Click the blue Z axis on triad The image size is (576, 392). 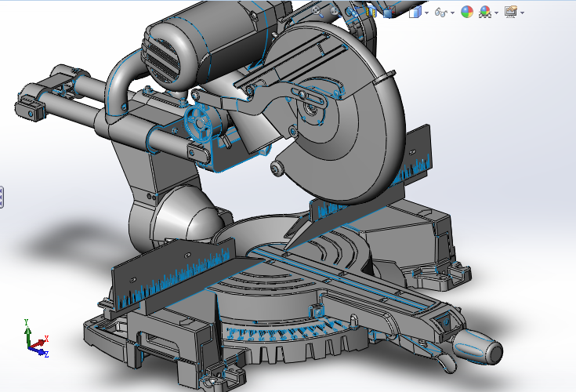pyautogui.click(x=40, y=353)
